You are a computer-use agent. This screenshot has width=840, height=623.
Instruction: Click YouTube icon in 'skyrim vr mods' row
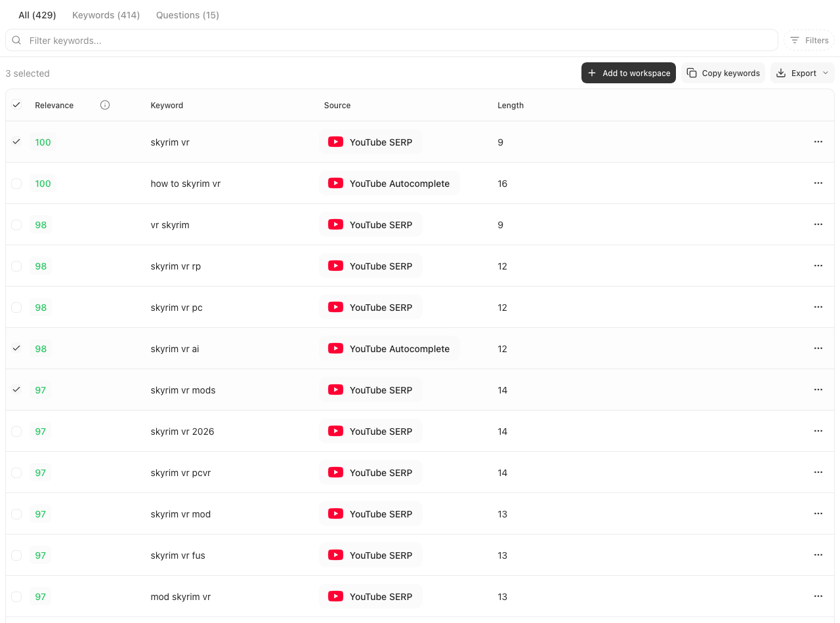[335, 390]
